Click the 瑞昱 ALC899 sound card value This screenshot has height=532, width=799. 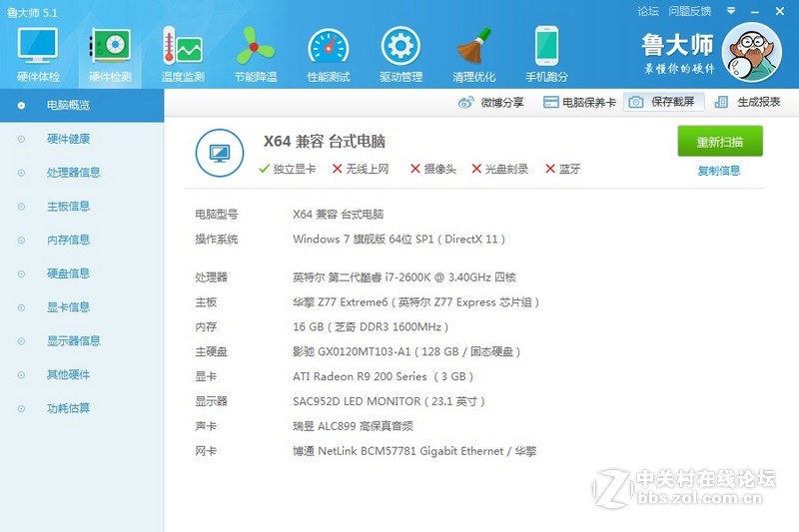click(354, 426)
